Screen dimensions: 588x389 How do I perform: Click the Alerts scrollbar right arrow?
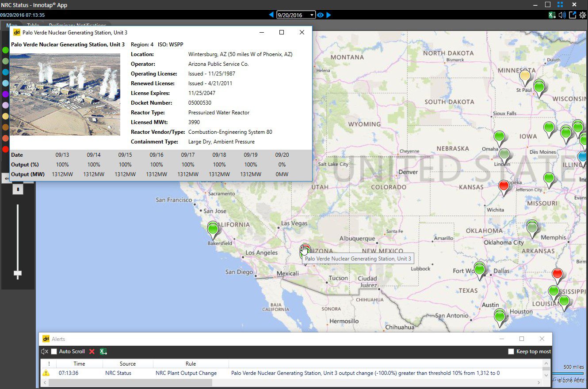(539, 382)
